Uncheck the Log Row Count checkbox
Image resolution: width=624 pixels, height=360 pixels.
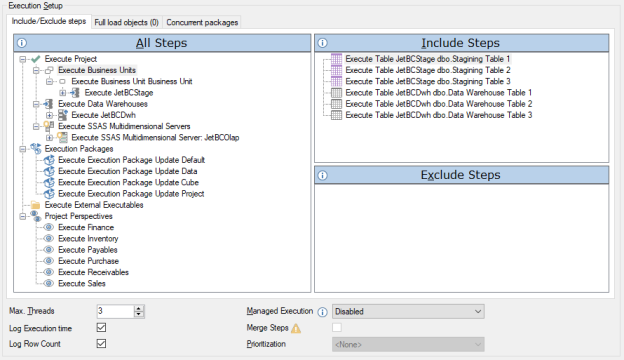pyautogui.click(x=101, y=343)
